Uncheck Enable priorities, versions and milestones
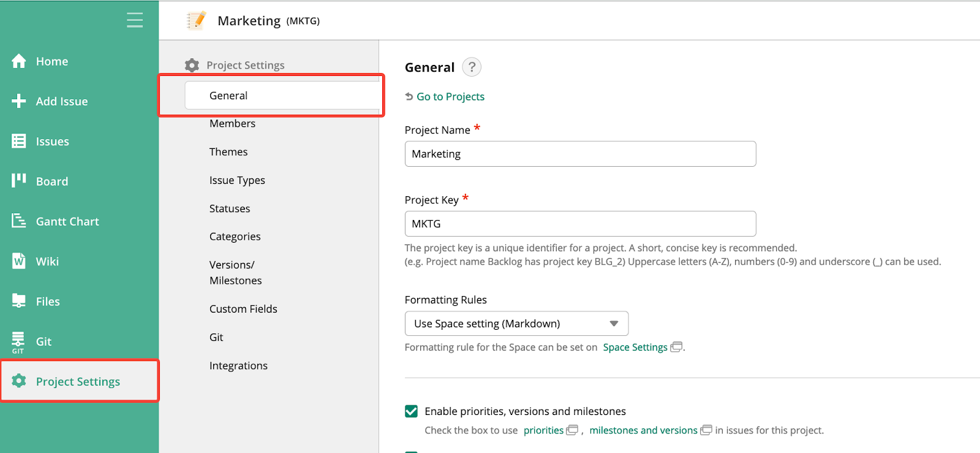 point(412,411)
